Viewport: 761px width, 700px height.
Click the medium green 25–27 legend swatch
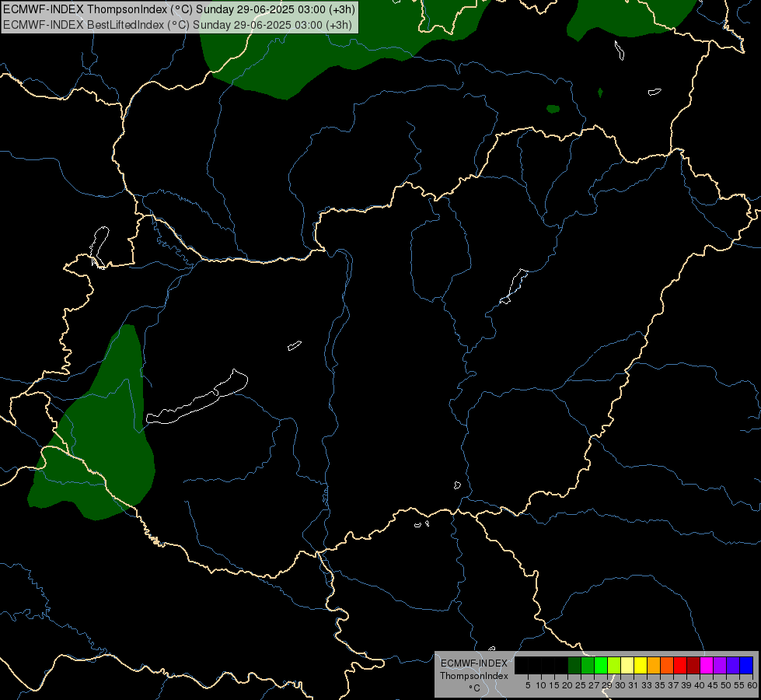click(x=588, y=665)
